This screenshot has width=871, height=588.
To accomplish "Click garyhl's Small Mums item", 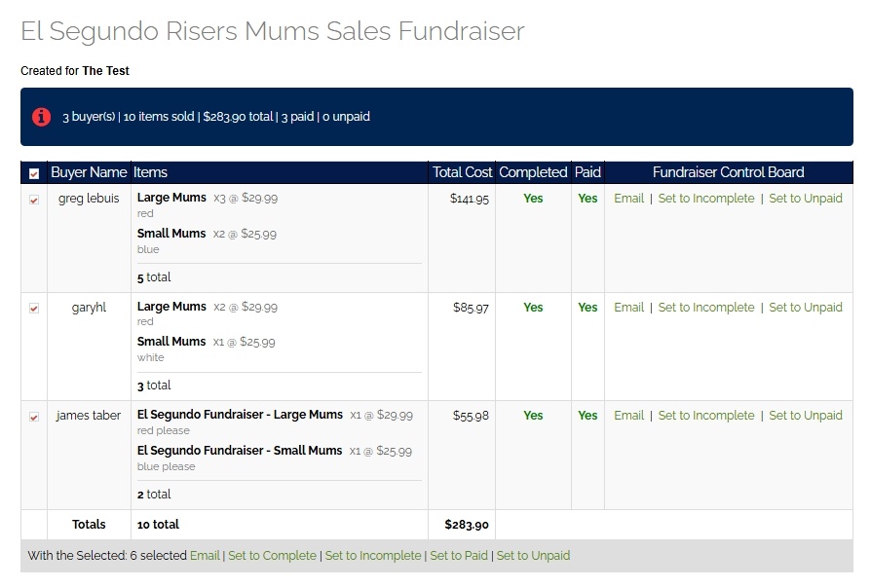I will pos(171,342).
